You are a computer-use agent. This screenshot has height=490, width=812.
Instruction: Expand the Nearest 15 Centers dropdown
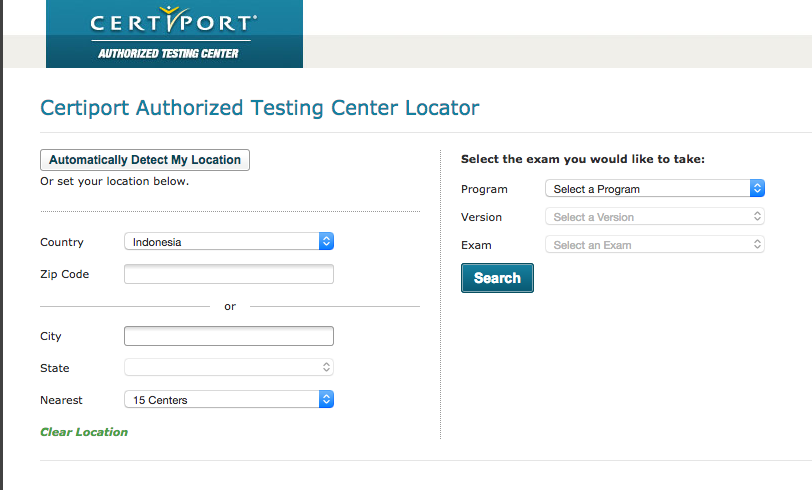pyautogui.click(x=221, y=400)
